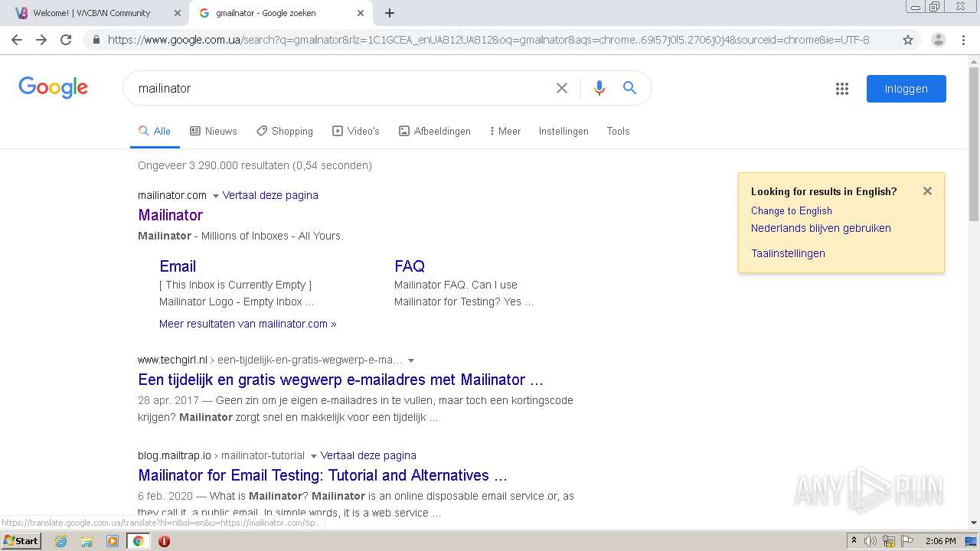Select the results count text Ongeveer 3.290.000 resultaten

214,165
